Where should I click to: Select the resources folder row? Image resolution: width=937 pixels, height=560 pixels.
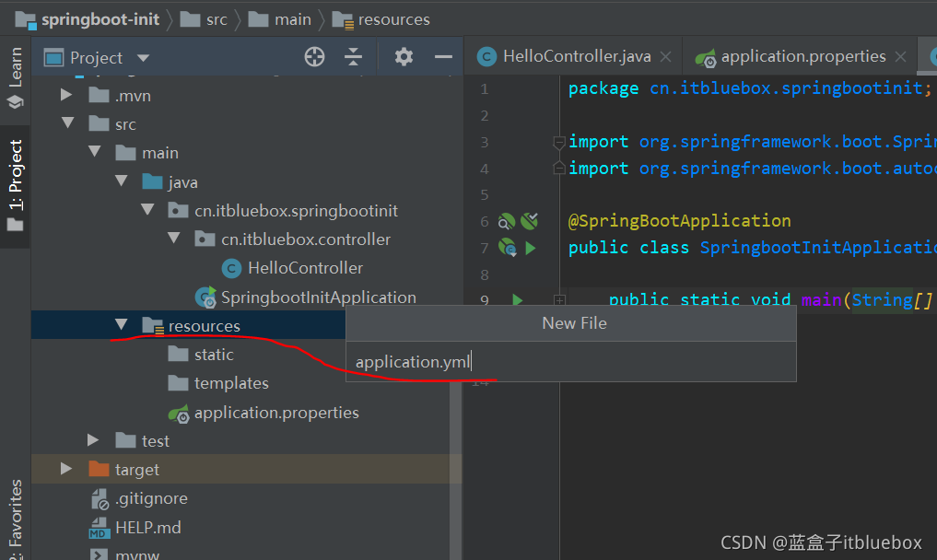coord(188,325)
